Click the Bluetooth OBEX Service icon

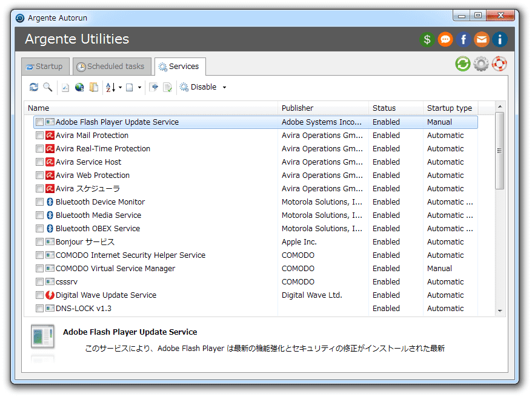click(50, 229)
